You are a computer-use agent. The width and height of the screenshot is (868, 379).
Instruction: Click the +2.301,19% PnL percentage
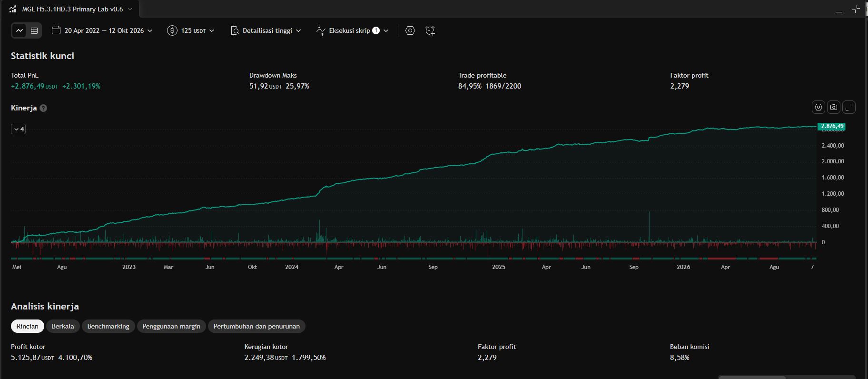(81, 86)
